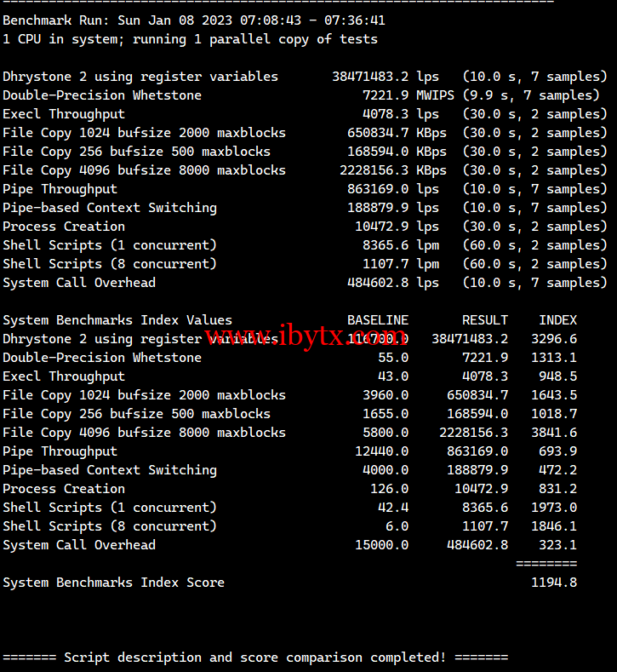Click the final index score 1194.8
This screenshot has width=617, height=672.
(x=554, y=583)
